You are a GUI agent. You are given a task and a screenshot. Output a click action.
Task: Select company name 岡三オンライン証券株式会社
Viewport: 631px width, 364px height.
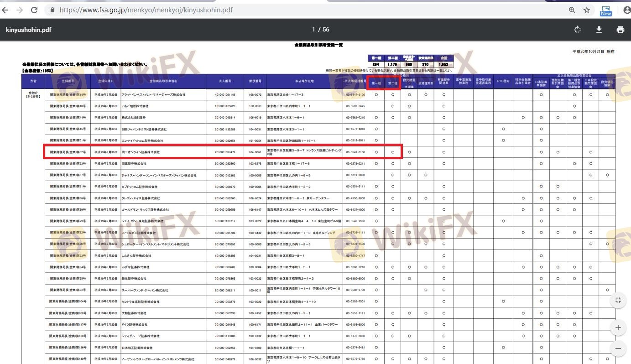coord(140,152)
